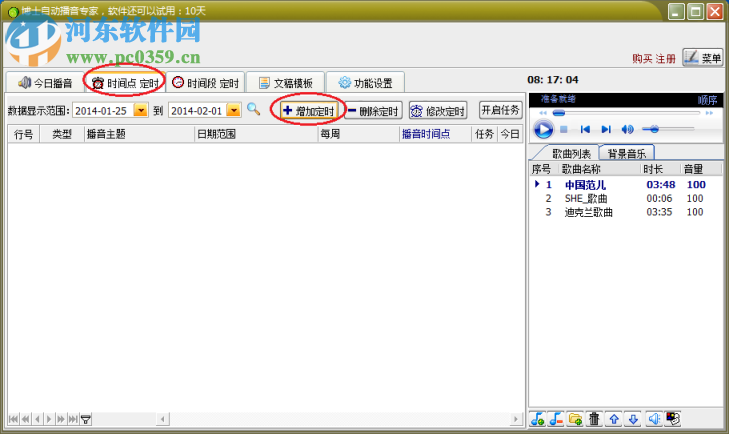Fast forward using small double-right arrows
The width and height of the screenshot is (729, 434).
click(x=709, y=113)
